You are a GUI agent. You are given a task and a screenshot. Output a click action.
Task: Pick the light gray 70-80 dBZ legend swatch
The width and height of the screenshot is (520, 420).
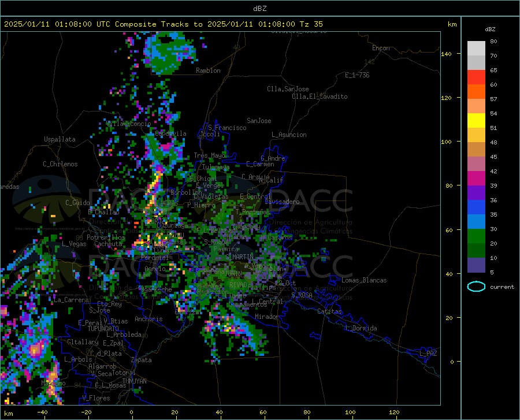(x=476, y=49)
